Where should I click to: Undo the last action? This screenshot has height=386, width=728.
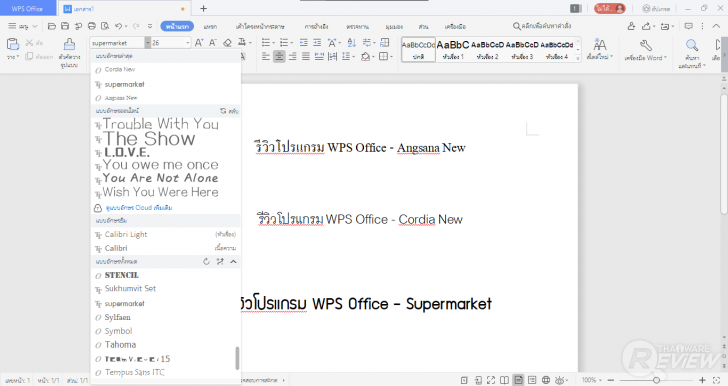point(119,26)
